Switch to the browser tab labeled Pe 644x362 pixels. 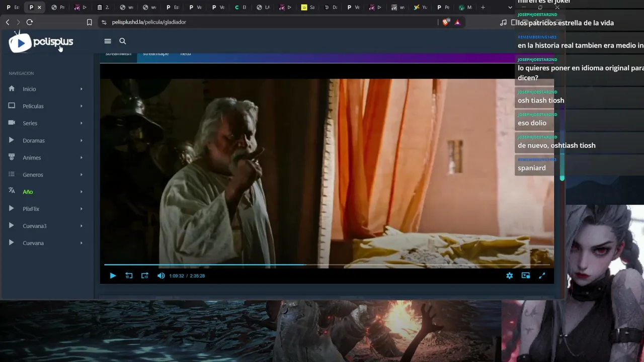pos(444,8)
